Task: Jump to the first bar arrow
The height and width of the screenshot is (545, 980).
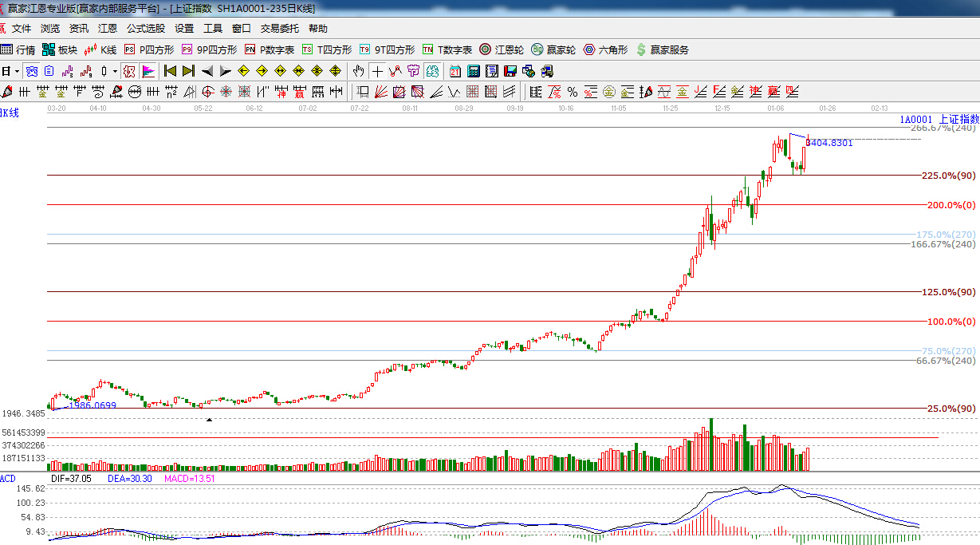Action: 170,71
